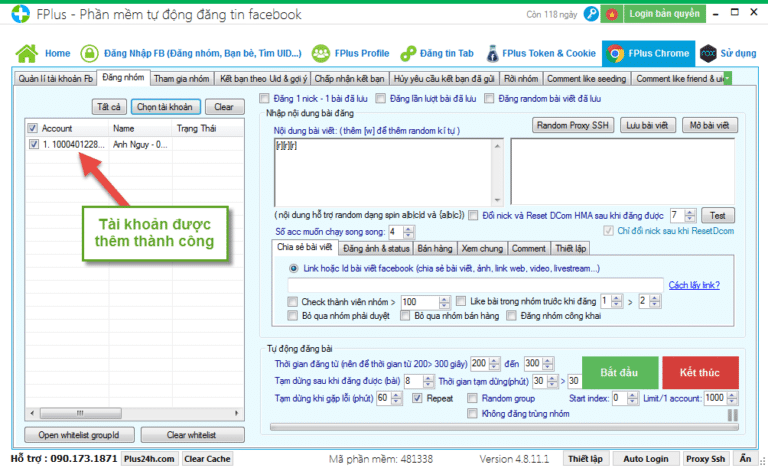
Task: Toggle the Repeat checkbox
Action: (x=417, y=398)
